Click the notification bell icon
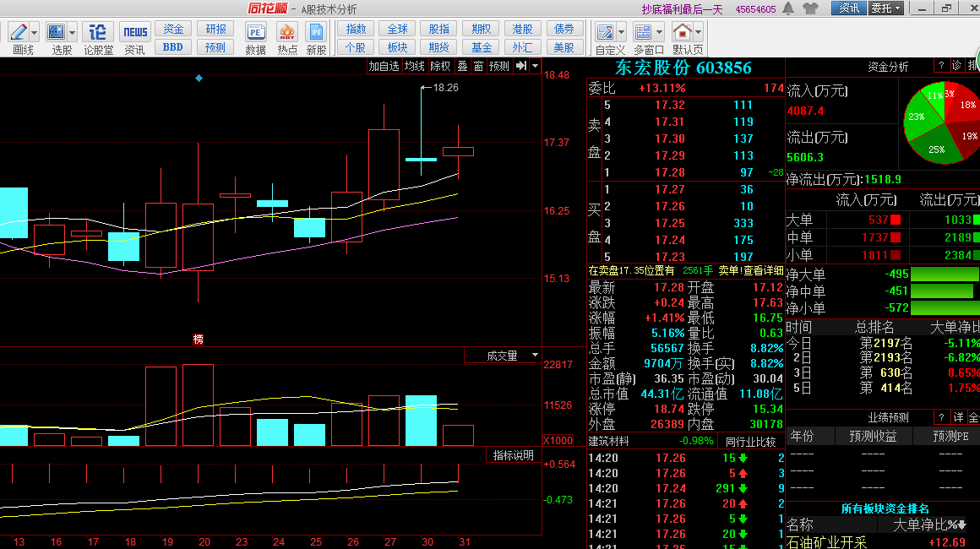Screen dimensions: 980x549 (x=788, y=8)
